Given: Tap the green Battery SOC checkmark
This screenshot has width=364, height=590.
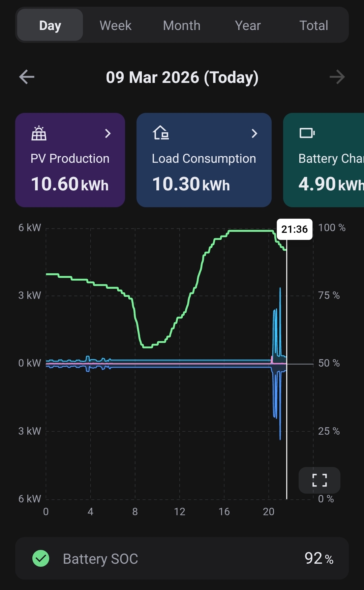Looking at the screenshot, I should (x=41, y=558).
